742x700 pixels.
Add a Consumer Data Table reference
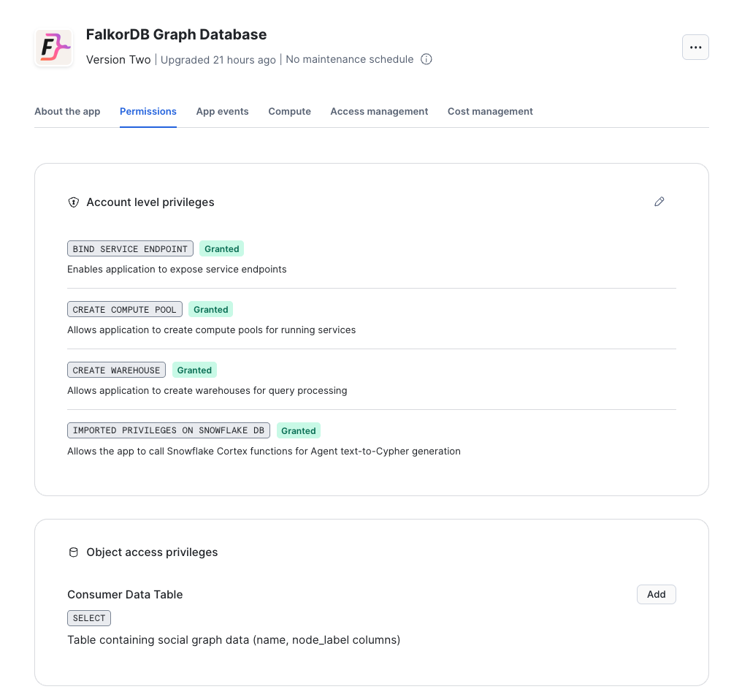click(657, 594)
